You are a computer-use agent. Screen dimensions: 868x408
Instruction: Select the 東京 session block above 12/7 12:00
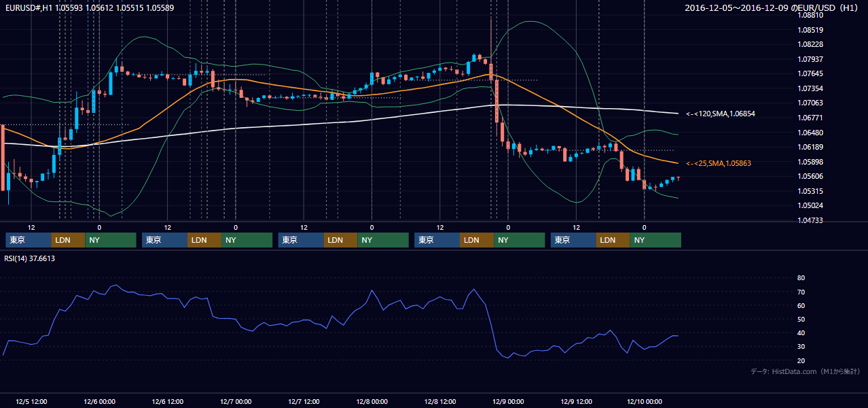[x=301, y=240]
